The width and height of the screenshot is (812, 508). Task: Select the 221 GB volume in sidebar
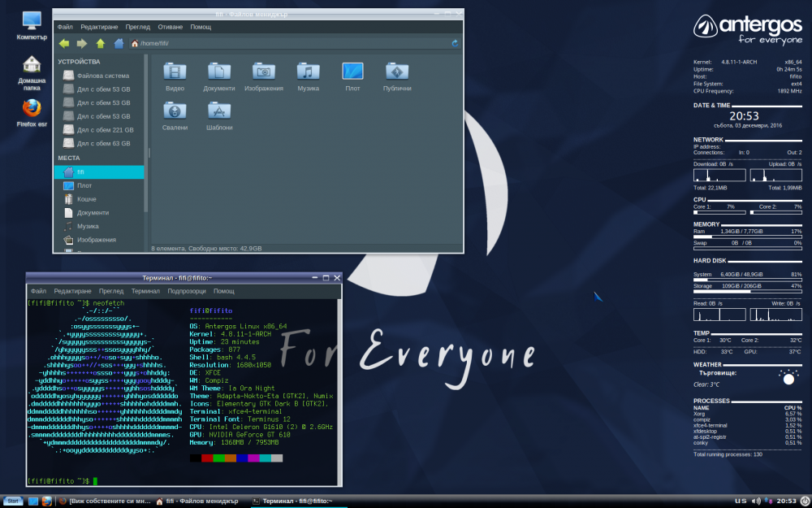click(99, 129)
